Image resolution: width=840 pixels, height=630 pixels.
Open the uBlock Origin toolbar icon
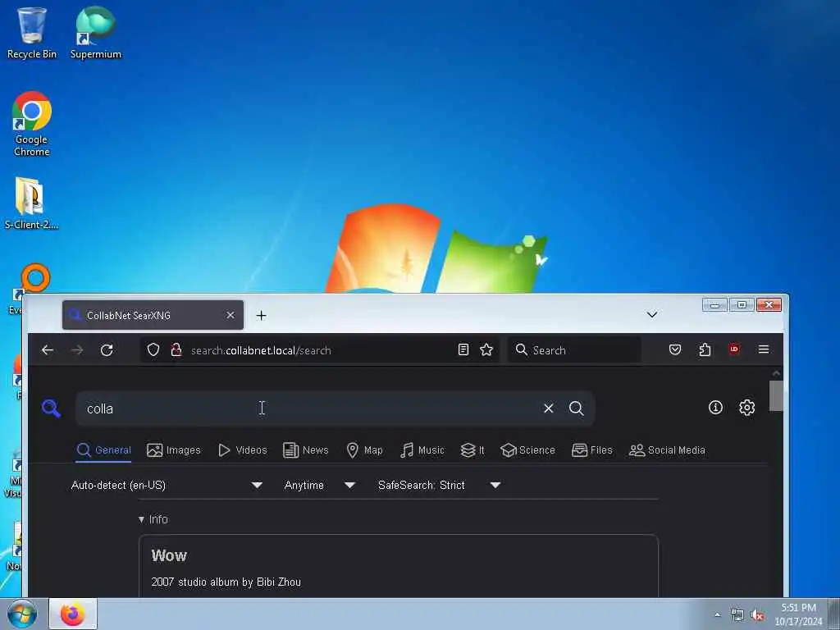tap(734, 349)
